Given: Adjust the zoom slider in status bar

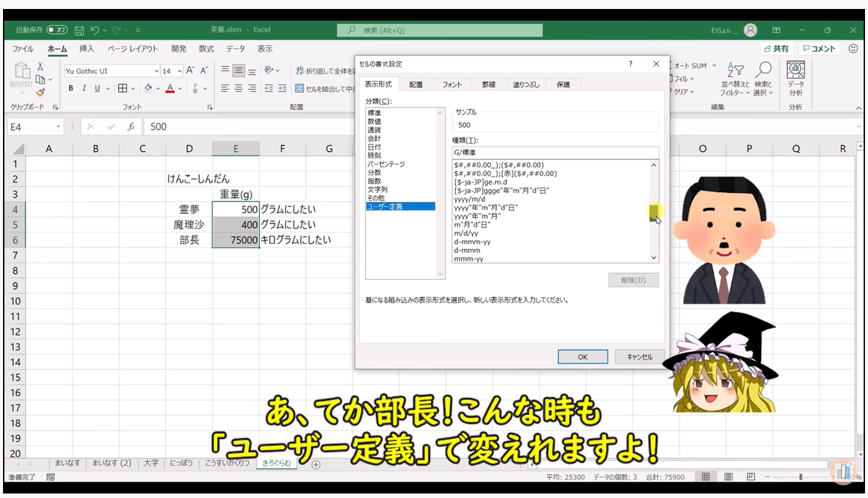Looking at the screenshot, I should pyautogui.click(x=801, y=476).
